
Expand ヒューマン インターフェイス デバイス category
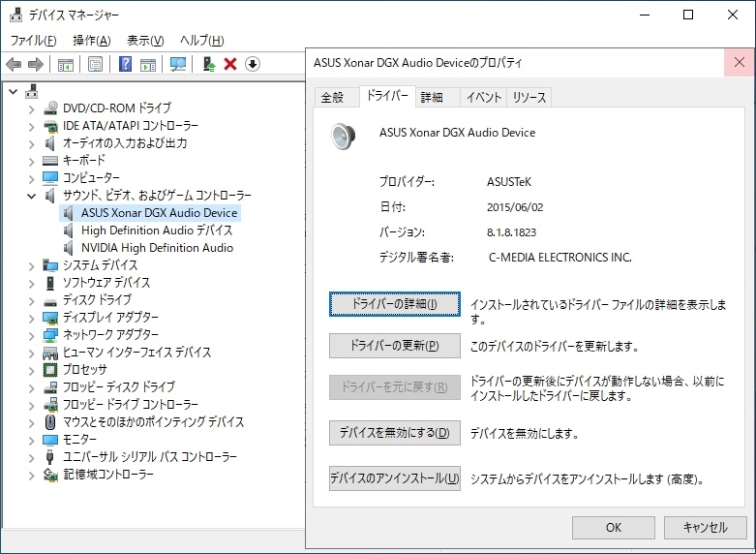point(32,354)
